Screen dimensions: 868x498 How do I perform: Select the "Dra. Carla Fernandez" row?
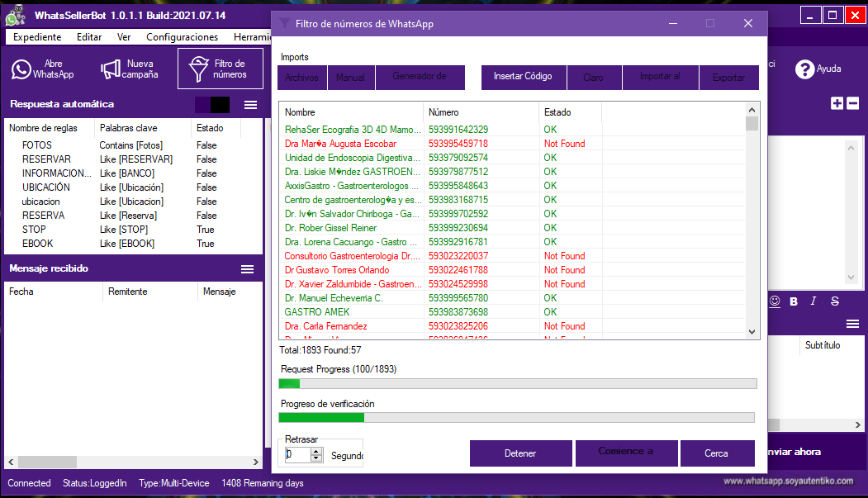point(513,326)
